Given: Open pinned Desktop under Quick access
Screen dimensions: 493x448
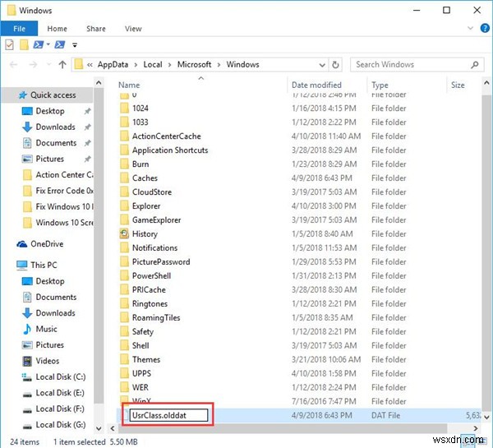Looking at the screenshot, I should [50, 111].
